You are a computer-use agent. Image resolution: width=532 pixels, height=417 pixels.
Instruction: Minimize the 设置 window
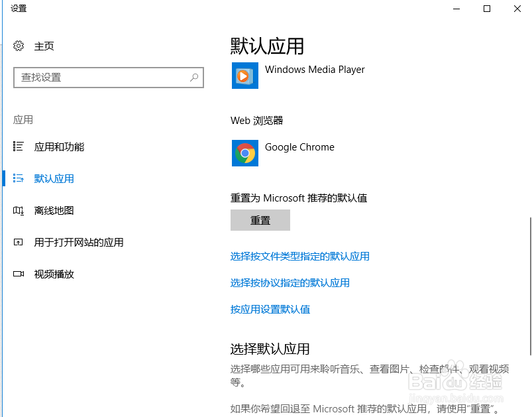456,9
